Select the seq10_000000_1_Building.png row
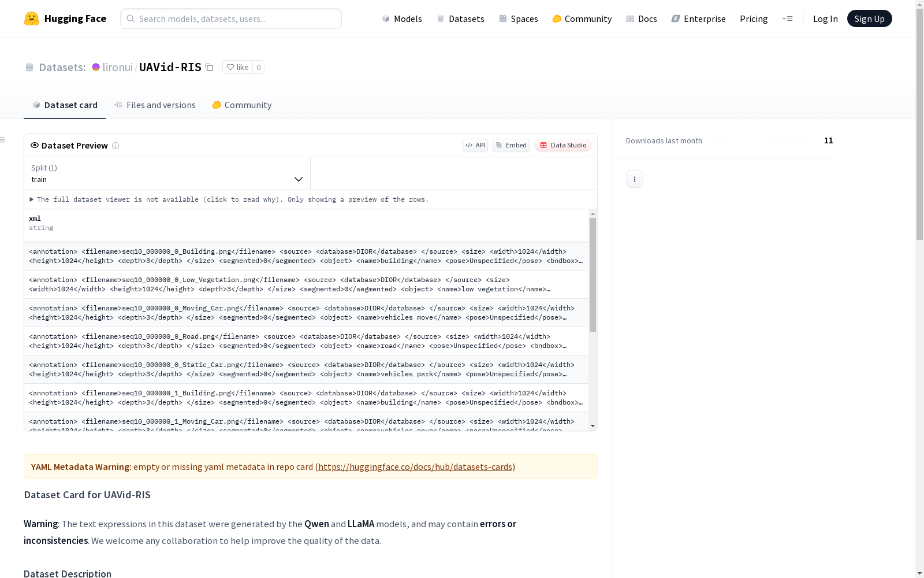 click(306, 398)
